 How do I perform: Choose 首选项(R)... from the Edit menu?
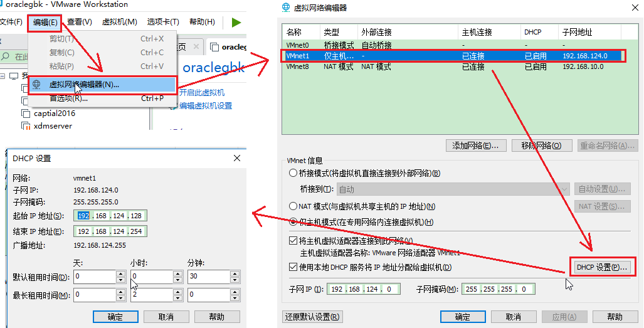[x=103, y=98]
